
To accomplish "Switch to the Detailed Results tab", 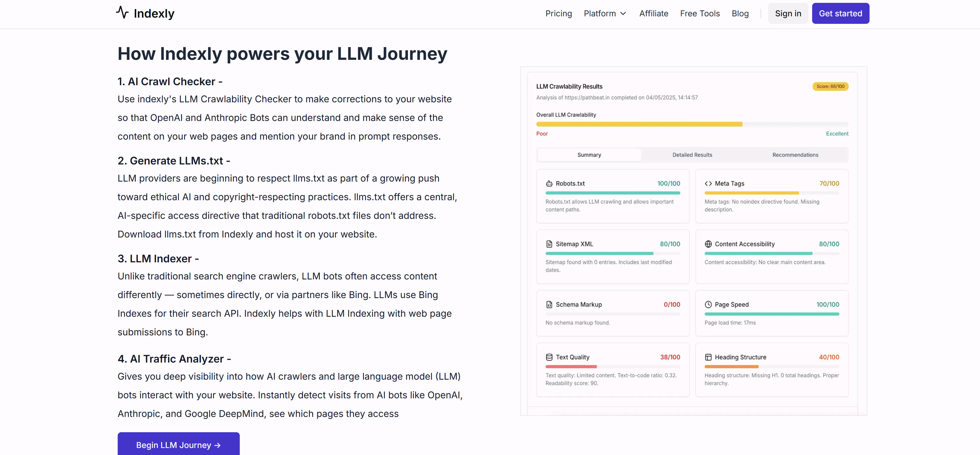I will (692, 155).
